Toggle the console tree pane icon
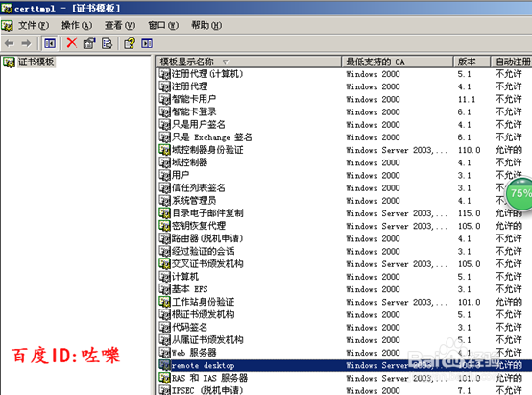The image size is (532, 395). [x=50, y=43]
